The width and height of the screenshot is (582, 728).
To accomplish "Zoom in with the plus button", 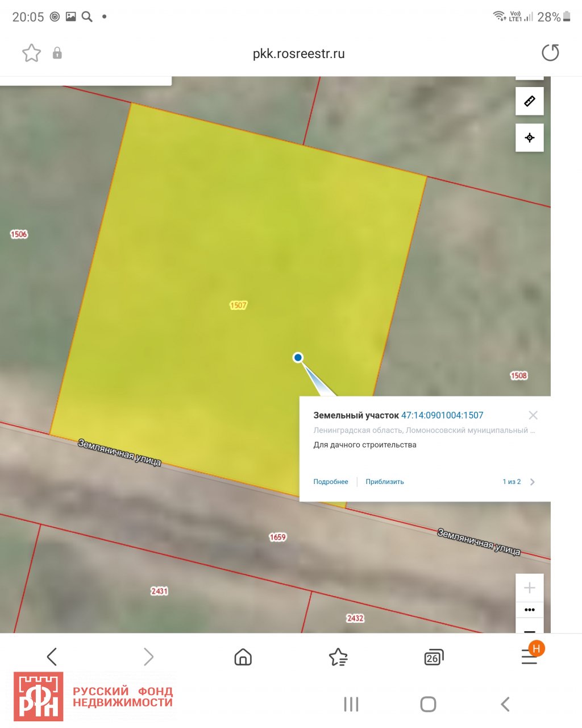I will [530, 588].
